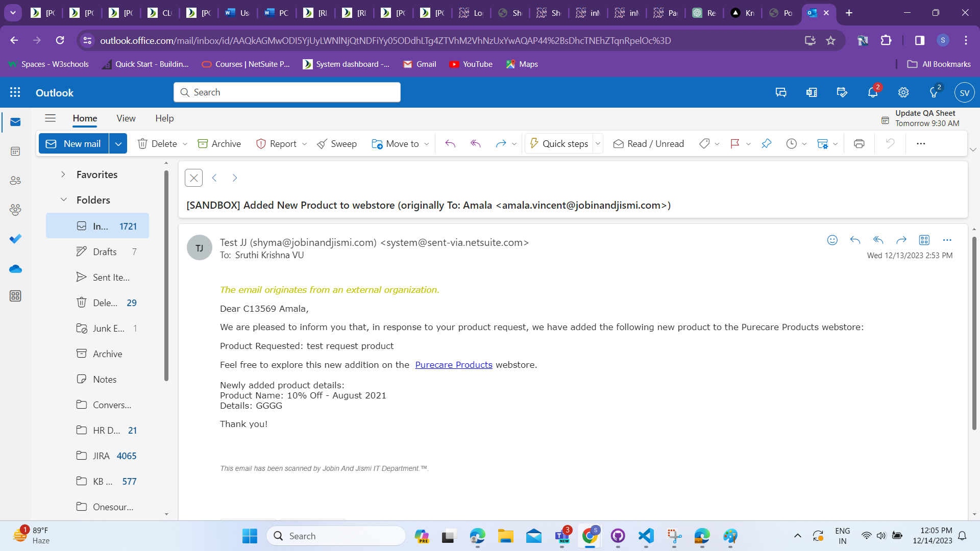Open the New mail dropdown arrow
Viewport: 980px width, 551px height.
click(x=118, y=144)
